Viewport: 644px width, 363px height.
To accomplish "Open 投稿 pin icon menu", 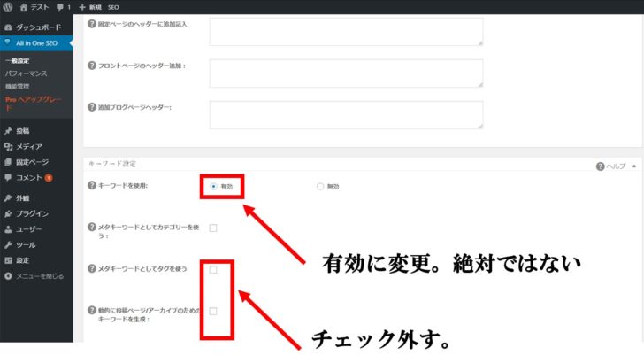I will point(8,131).
